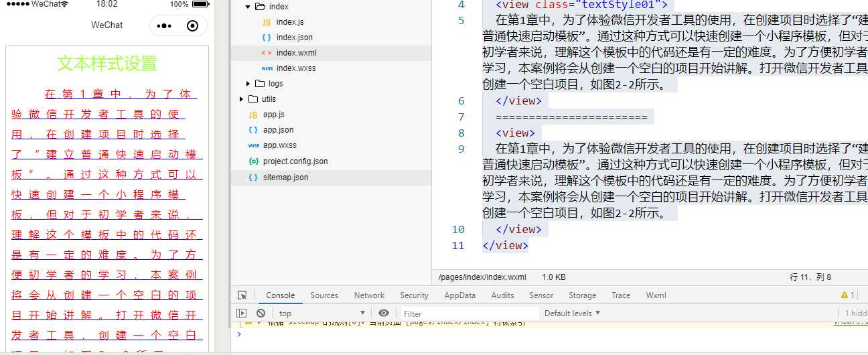Click line number 8 in the editor gutter
Screen dimensions: 868x355
461,133
